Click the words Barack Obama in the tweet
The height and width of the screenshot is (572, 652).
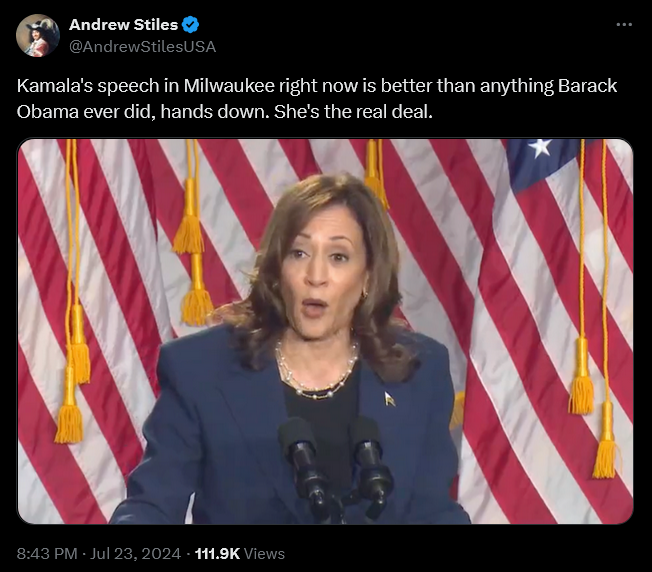coord(317,99)
